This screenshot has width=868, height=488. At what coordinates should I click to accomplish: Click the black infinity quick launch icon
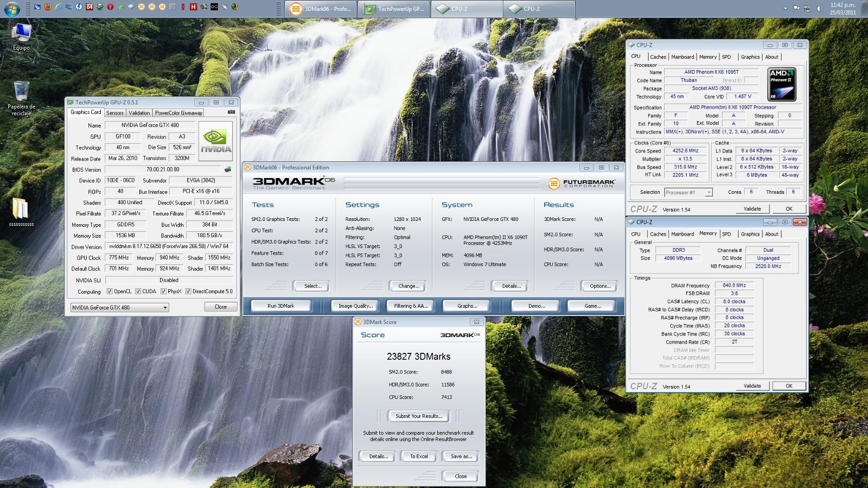point(214,7)
